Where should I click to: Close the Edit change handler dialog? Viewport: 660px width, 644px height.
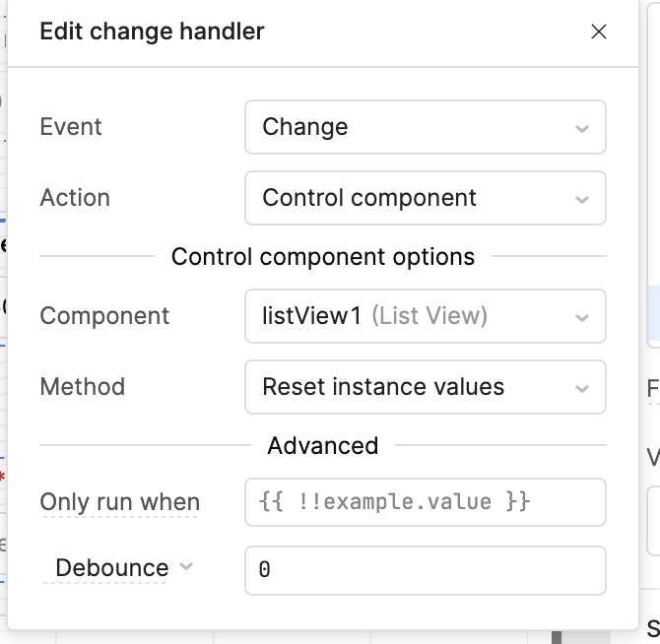coord(598,32)
